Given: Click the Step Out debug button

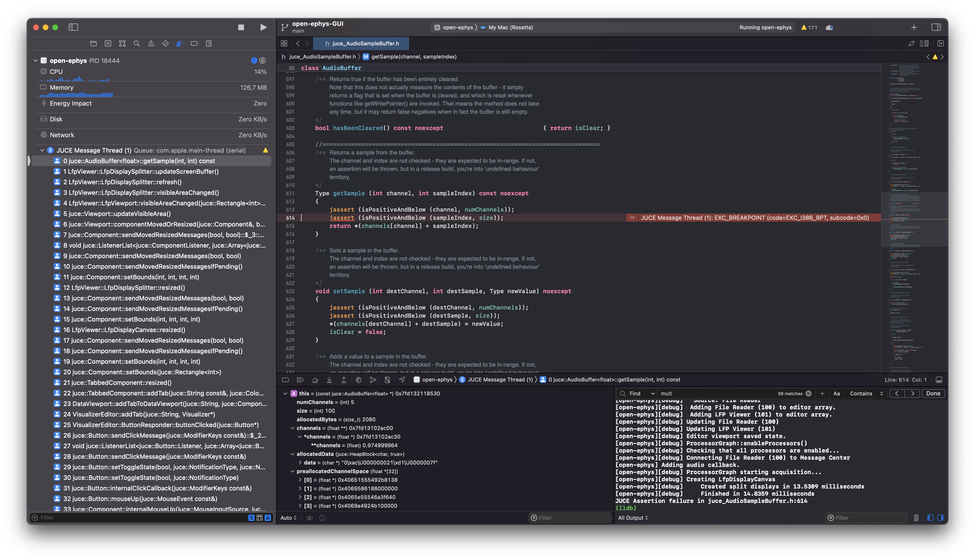Looking at the screenshot, I should (344, 380).
